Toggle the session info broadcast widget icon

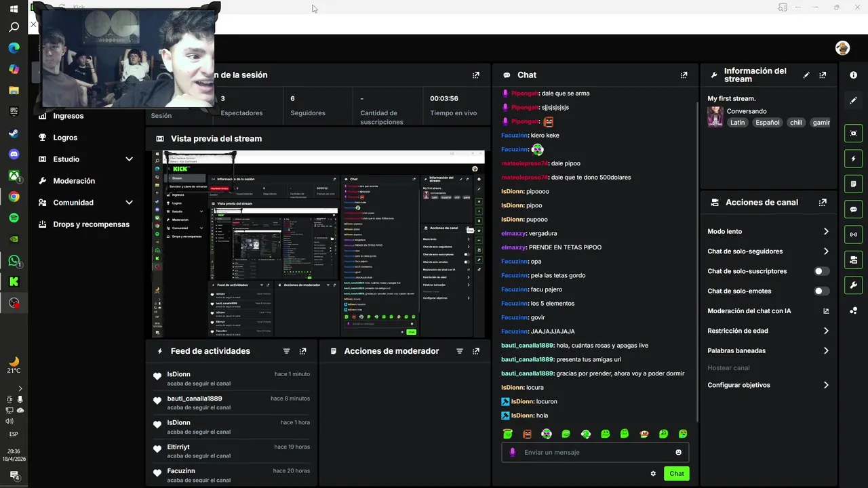[853, 235]
